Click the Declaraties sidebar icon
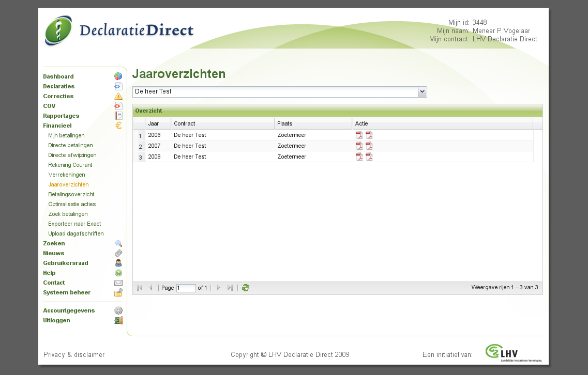This screenshot has width=588, height=375. [118, 87]
